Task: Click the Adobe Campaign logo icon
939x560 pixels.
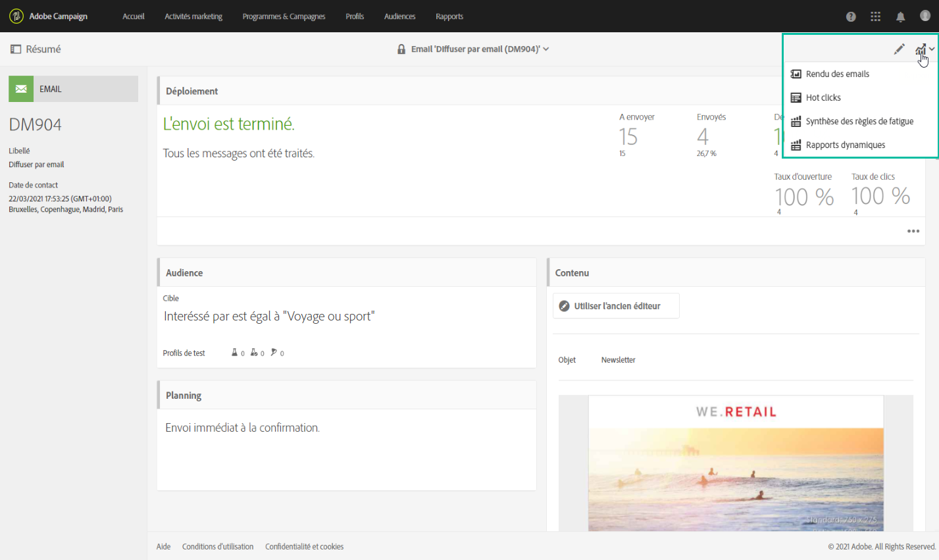Action: tap(16, 16)
